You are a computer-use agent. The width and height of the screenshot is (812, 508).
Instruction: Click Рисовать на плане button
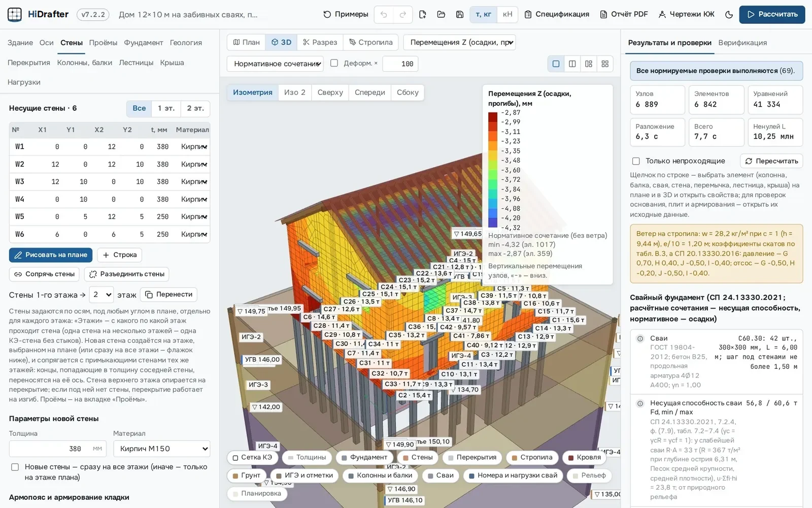point(51,255)
